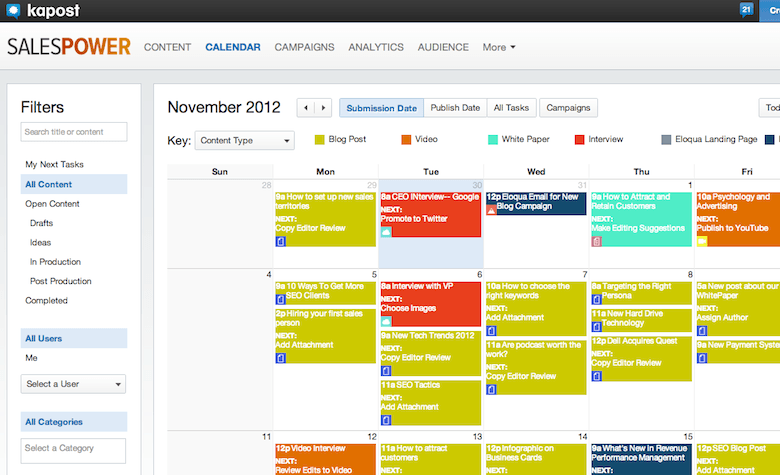Open the Video Interview event on the 12th

coord(325,459)
